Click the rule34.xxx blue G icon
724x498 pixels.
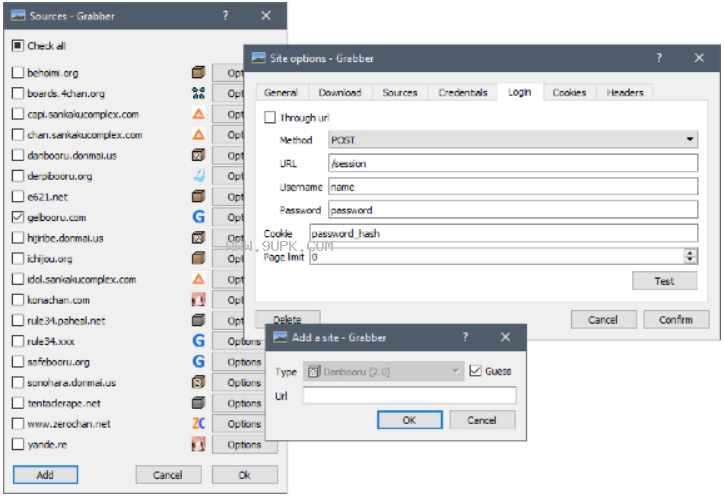pyautogui.click(x=198, y=341)
